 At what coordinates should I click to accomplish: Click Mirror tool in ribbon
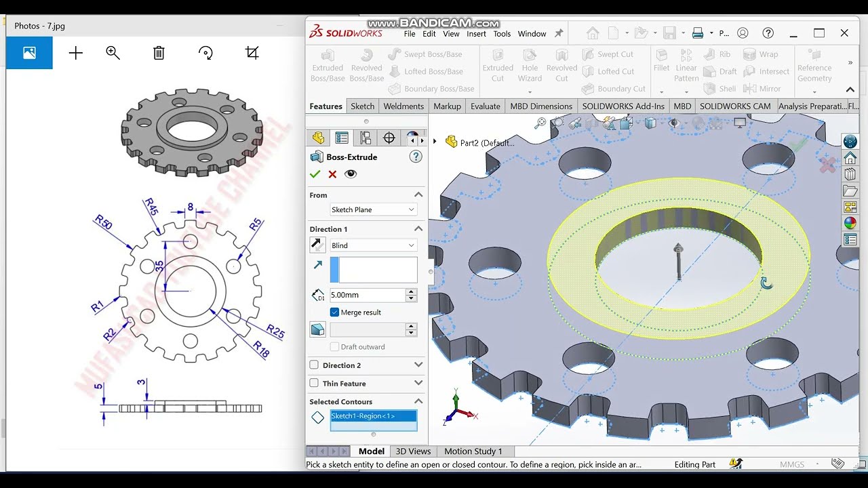click(x=762, y=89)
